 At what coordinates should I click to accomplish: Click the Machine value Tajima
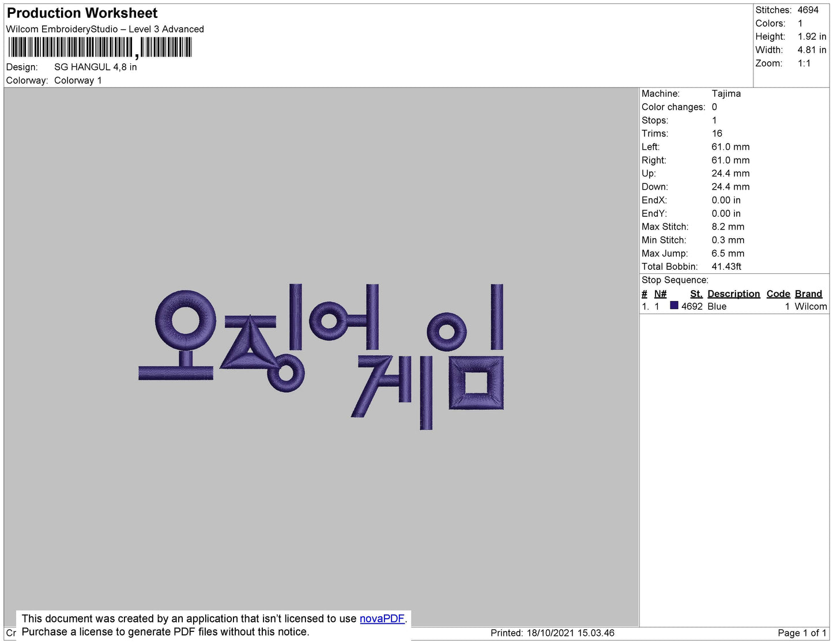click(x=726, y=93)
